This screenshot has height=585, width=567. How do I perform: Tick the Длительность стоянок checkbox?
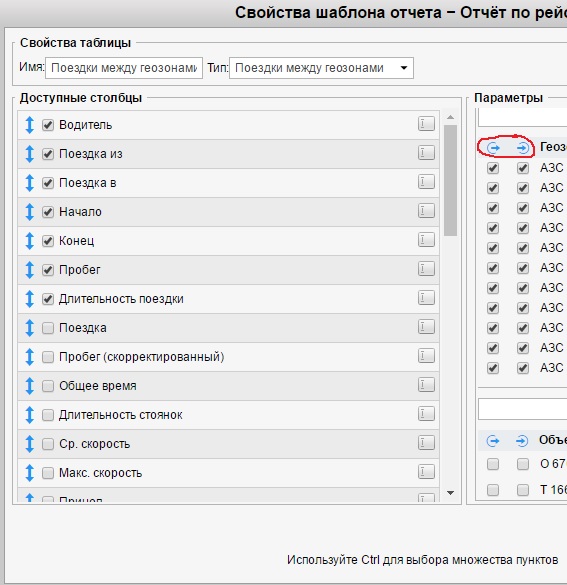48,415
